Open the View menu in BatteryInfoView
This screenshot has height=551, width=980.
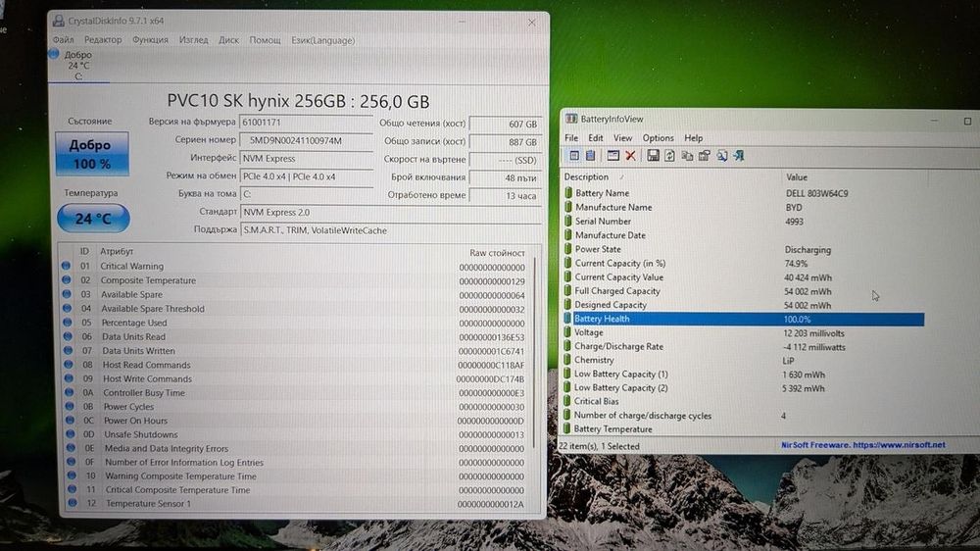pos(622,137)
